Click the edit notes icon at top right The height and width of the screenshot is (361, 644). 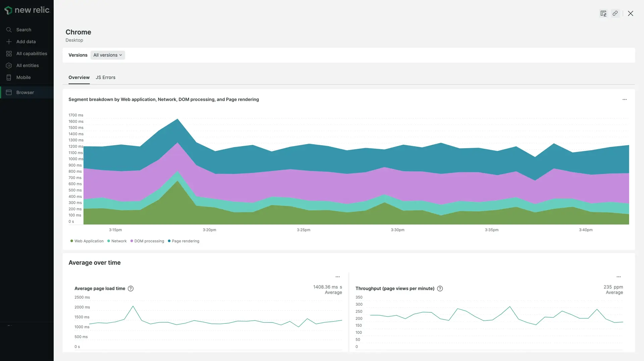(x=603, y=13)
